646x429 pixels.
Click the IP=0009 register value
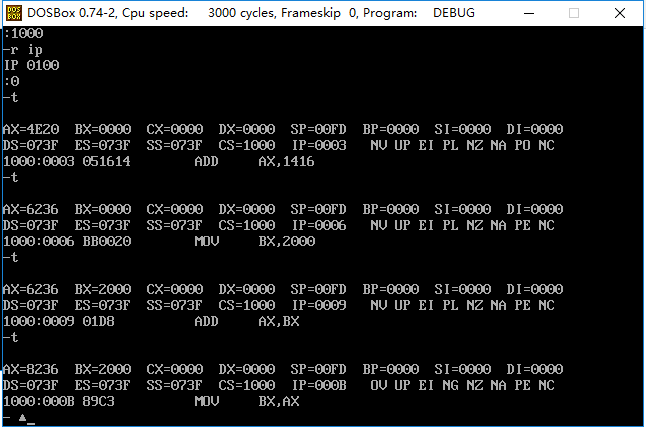coord(319,305)
